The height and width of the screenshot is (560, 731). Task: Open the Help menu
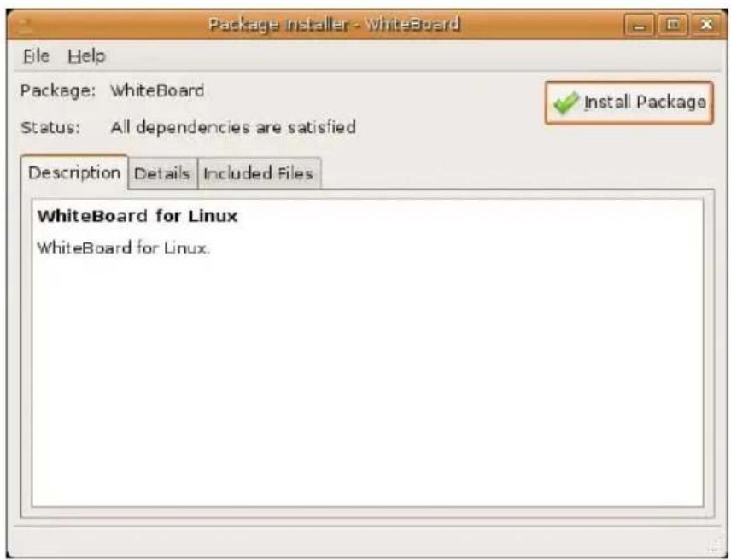[x=87, y=56]
